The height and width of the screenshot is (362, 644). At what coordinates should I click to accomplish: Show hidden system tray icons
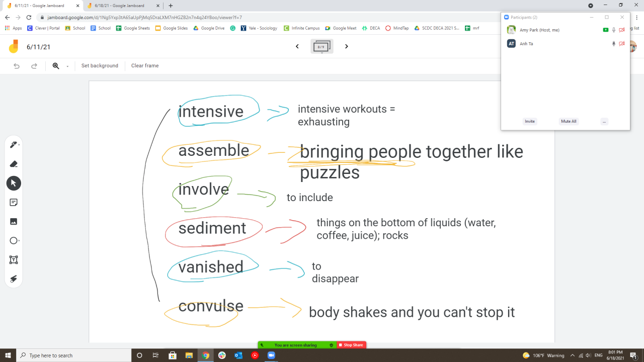coord(573,355)
